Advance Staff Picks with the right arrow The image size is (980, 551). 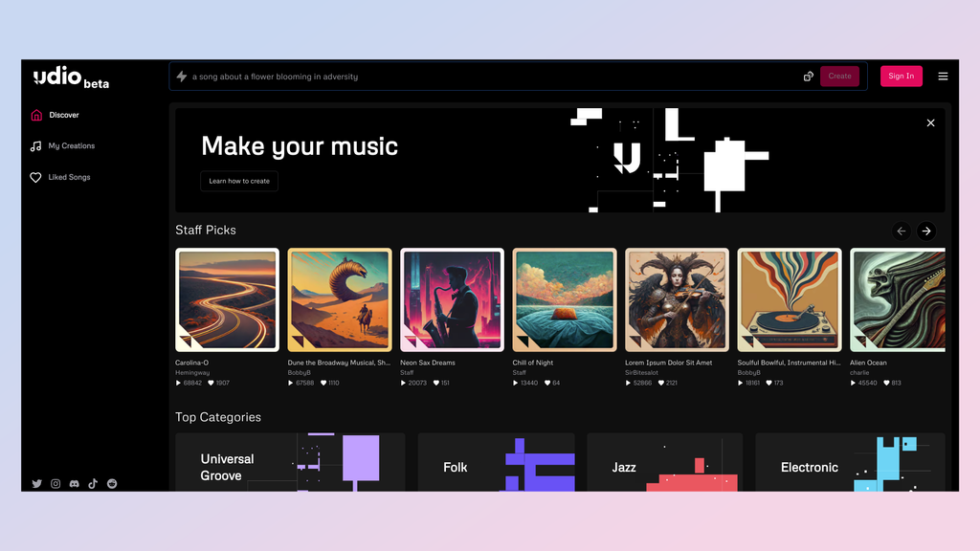click(925, 231)
